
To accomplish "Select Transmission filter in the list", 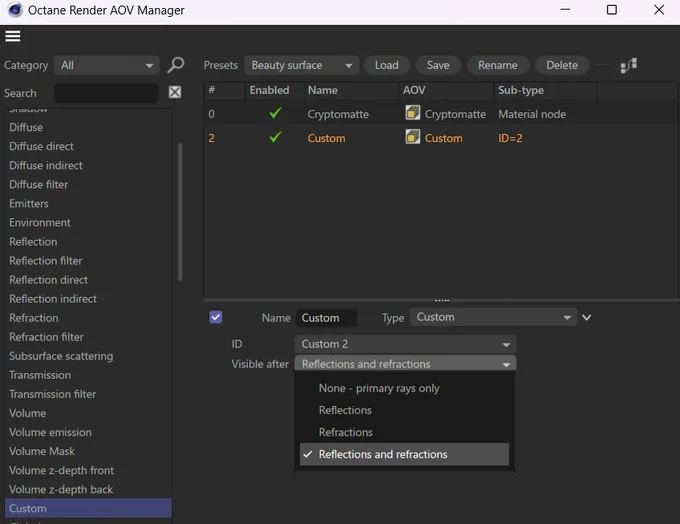I will tap(88, 394).
